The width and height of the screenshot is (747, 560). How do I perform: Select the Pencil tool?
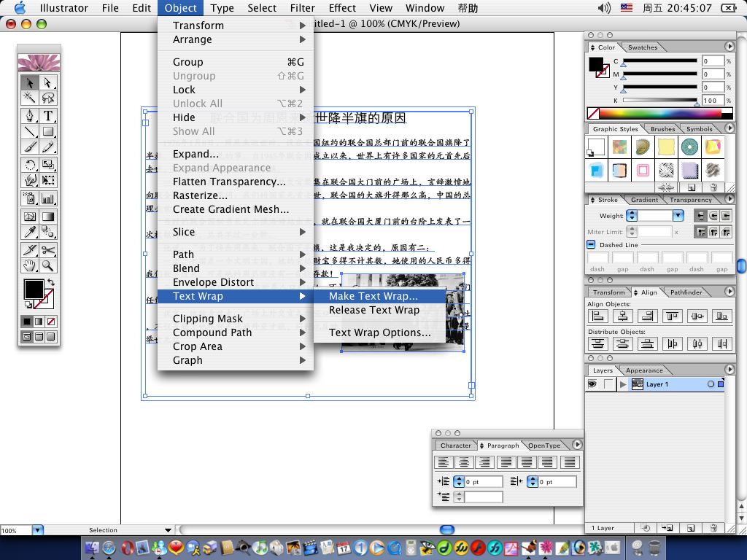coord(47,147)
